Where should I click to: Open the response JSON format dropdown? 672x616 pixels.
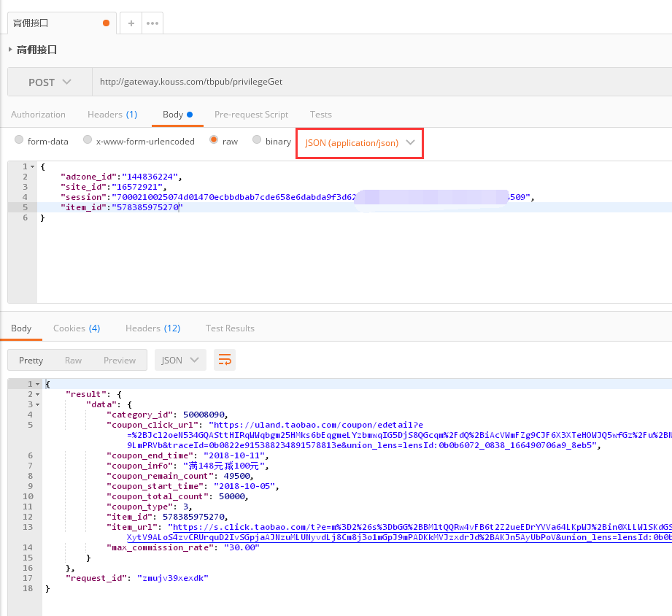[180, 360]
